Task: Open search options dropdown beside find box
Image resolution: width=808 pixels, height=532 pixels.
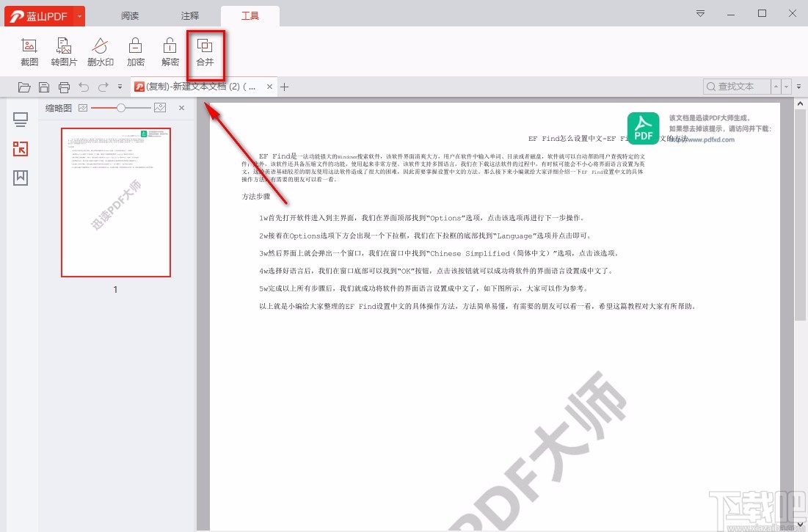Action: click(798, 87)
